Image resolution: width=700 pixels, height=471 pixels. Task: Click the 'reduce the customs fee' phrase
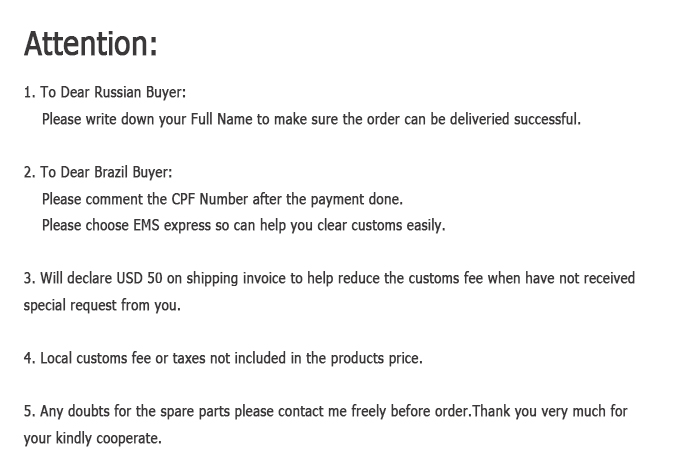(x=410, y=279)
